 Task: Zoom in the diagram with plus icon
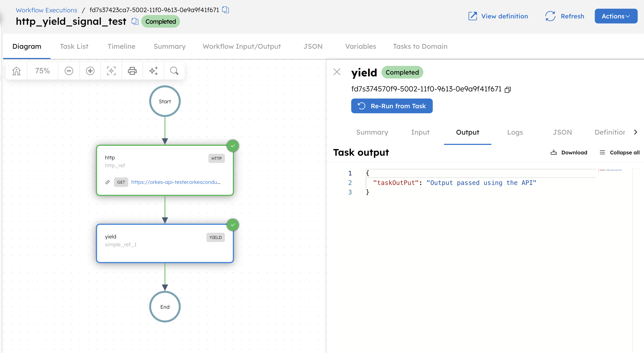[90, 71]
